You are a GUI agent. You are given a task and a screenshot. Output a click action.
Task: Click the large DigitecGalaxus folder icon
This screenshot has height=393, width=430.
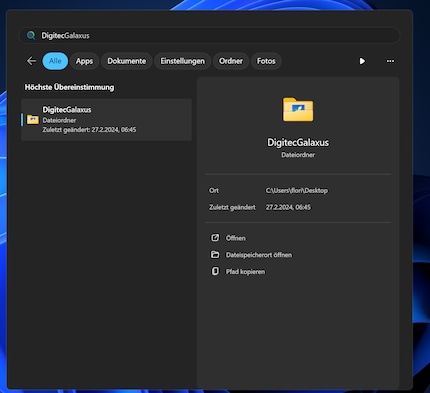tap(298, 109)
